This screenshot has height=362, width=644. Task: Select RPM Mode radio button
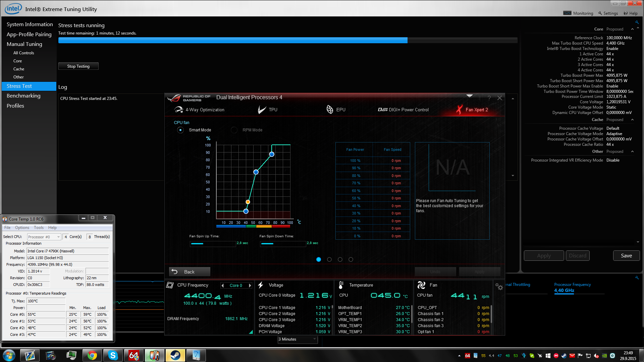tap(234, 130)
